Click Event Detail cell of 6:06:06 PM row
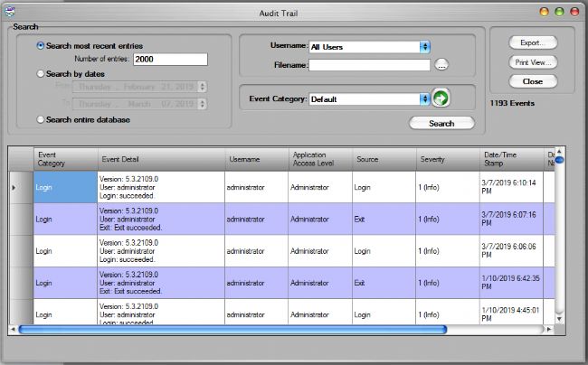Image resolution: width=588 pixels, height=365 pixels. click(161, 251)
